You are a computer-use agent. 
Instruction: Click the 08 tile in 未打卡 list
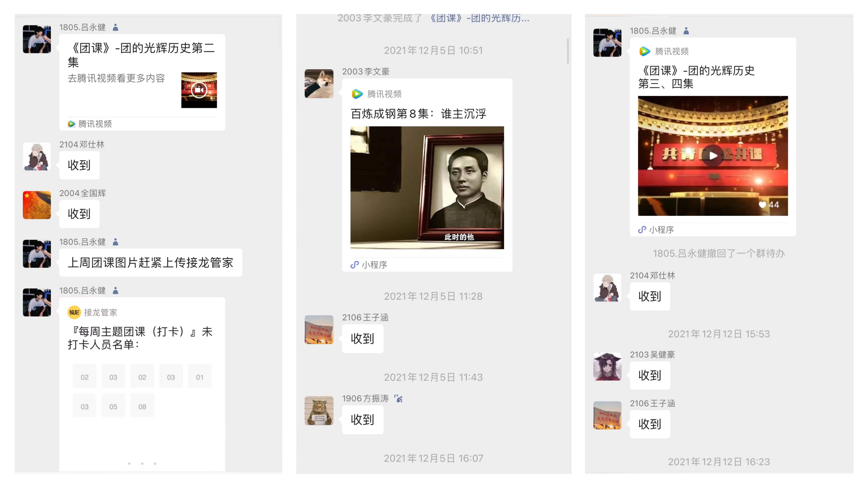(142, 406)
